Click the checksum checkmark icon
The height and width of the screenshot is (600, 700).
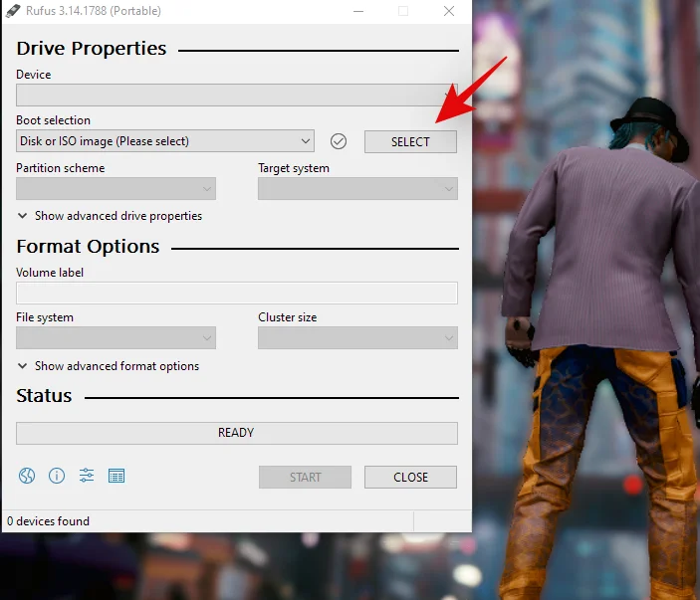click(339, 141)
